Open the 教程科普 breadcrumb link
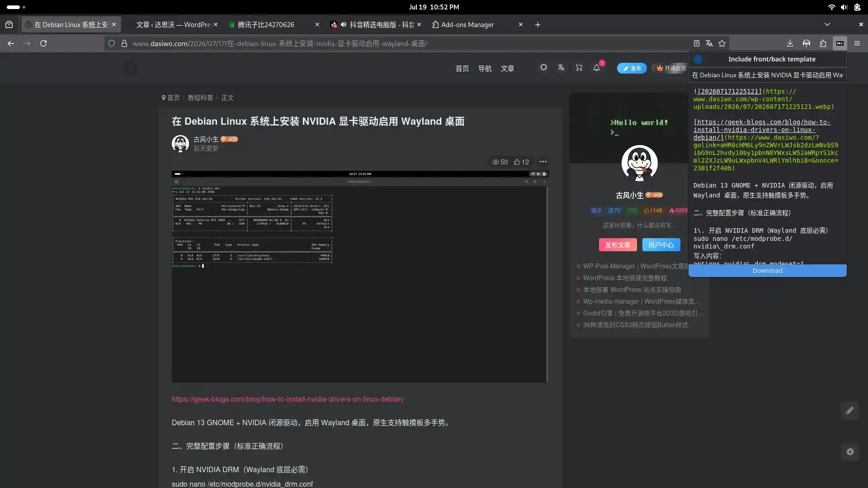The width and height of the screenshot is (868, 488). pyautogui.click(x=200, y=98)
